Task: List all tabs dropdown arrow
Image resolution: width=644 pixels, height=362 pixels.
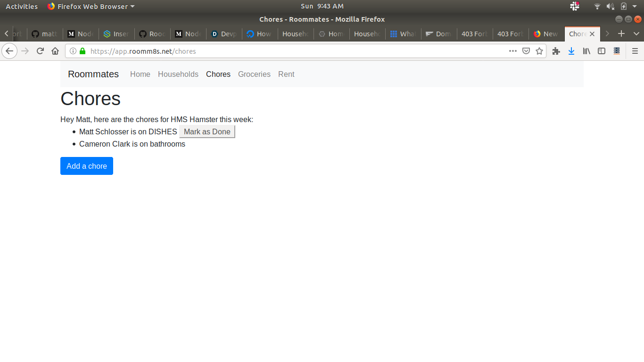Action: tap(636, 33)
